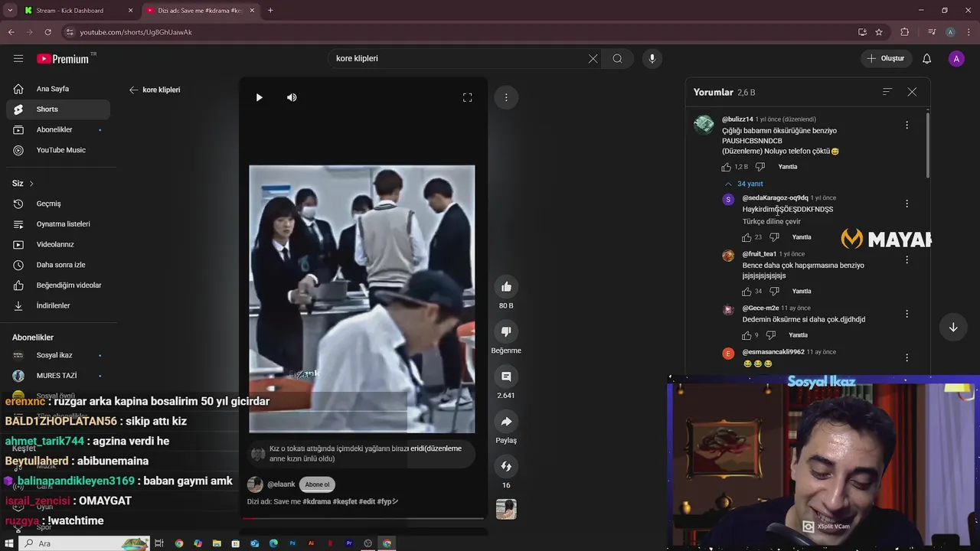Open Videolarınız in sidebar
This screenshot has height=551, width=980.
click(x=58, y=244)
